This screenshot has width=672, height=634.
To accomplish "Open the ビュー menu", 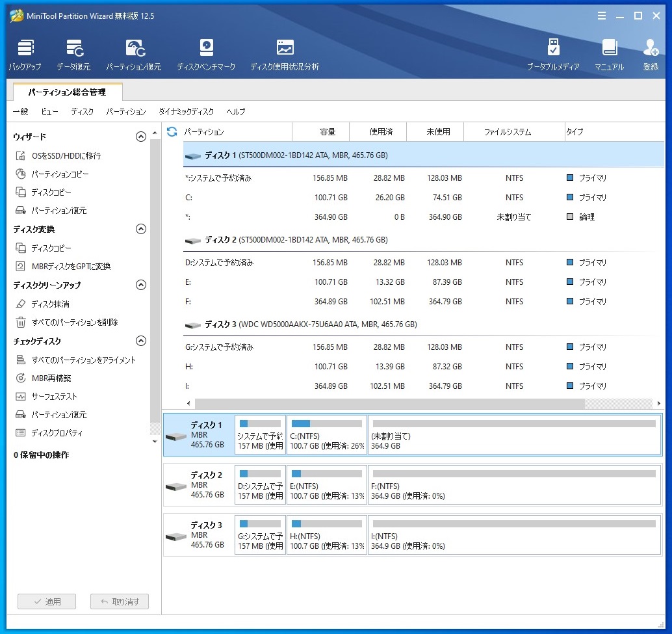I will 49,112.
